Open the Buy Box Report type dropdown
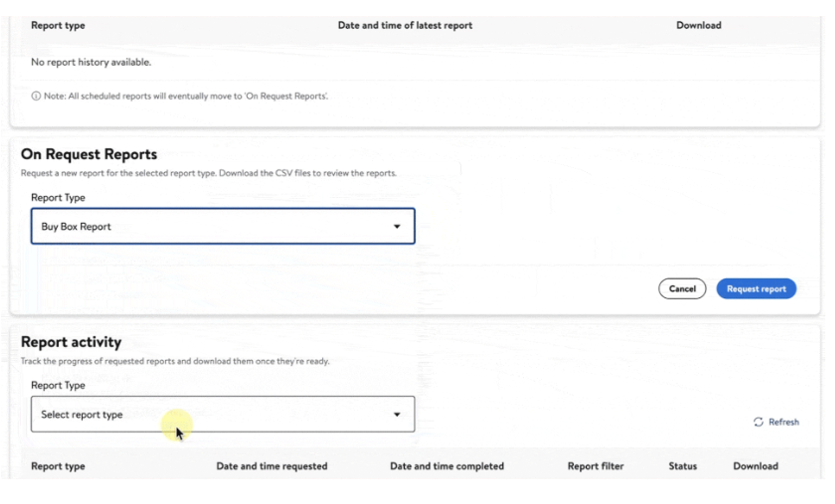The width and height of the screenshot is (835, 504). coord(217,226)
